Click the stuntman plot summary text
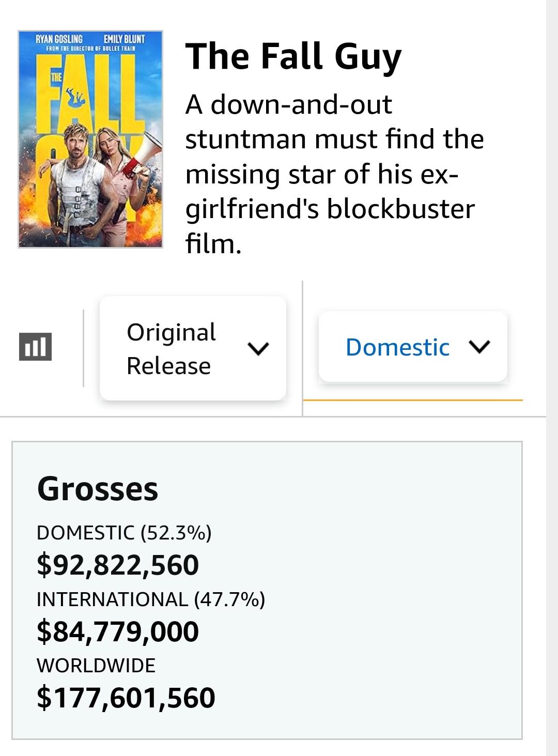 click(334, 174)
